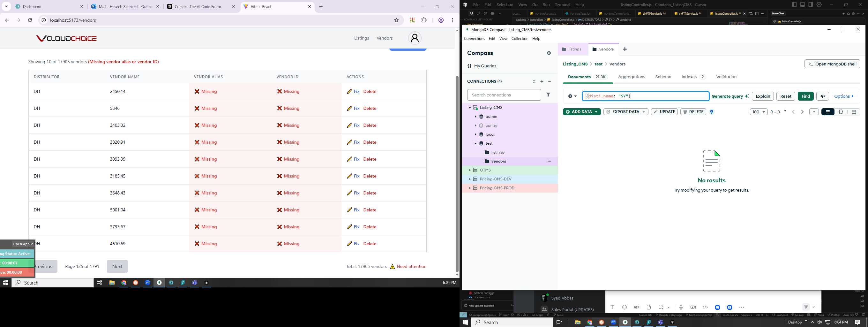Click Generate query link
The image size is (868, 327).
coord(727,96)
